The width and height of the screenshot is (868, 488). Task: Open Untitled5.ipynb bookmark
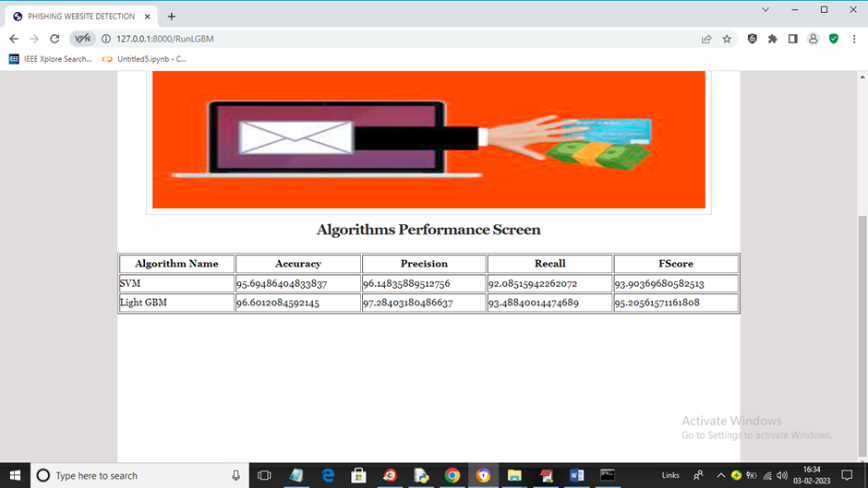pyautogui.click(x=144, y=59)
